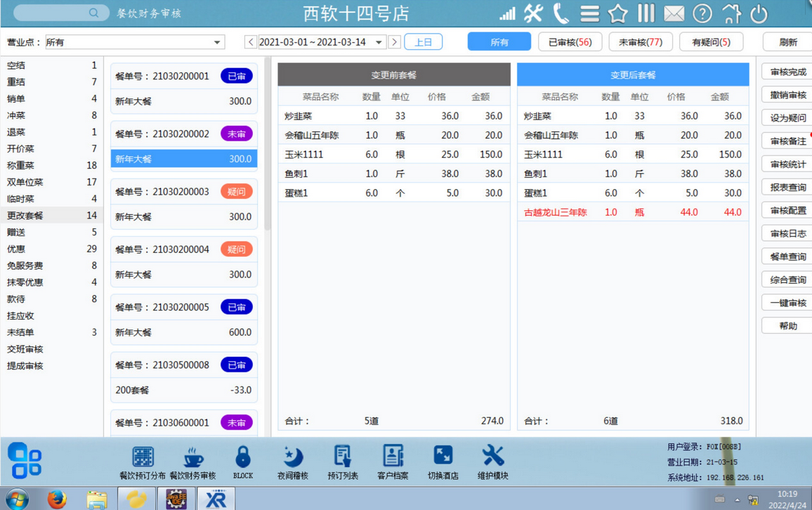Open 报表查询 button
This screenshot has height=510, width=812.
787,188
